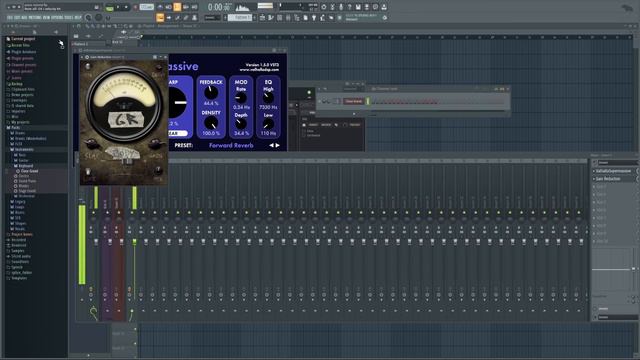Open the EDIT menu

[17, 18]
